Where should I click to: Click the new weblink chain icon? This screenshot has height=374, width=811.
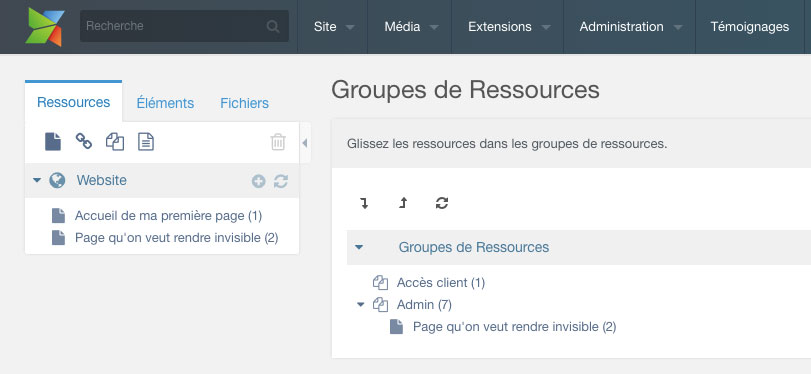click(x=84, y=141)
